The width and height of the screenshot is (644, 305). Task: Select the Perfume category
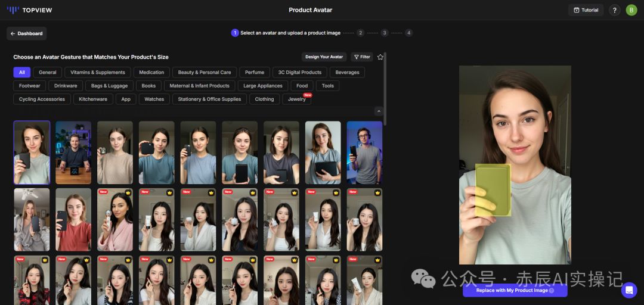click(255, 72)
